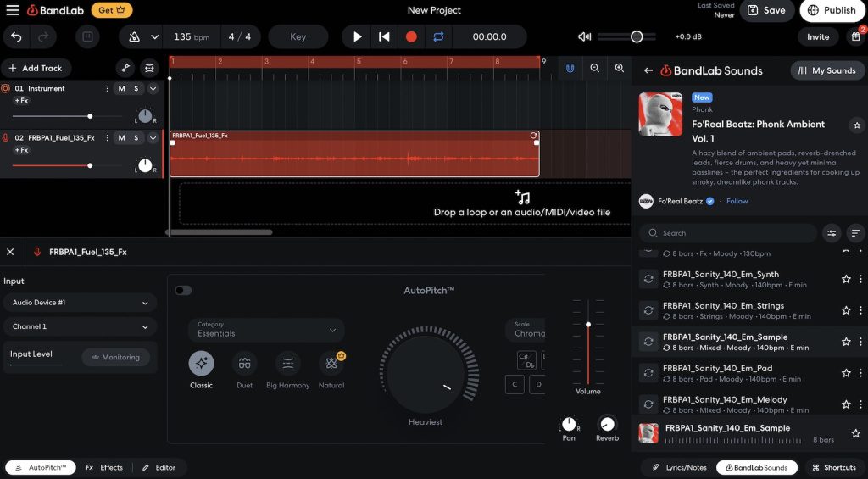Viewport: 868px width, 479px height.
Task: Zoom in on the timeline
Action: pyautogui.click(x=619, y=68)
